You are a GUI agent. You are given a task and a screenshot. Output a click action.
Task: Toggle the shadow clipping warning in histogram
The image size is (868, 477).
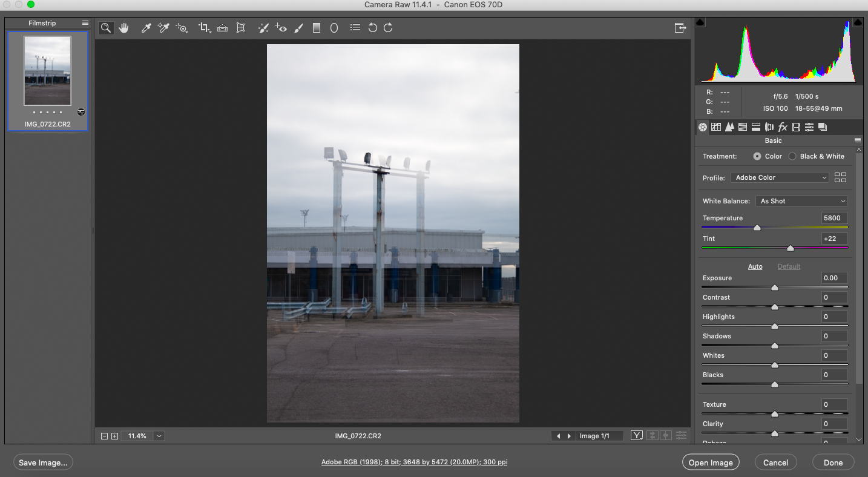point(700,22)
